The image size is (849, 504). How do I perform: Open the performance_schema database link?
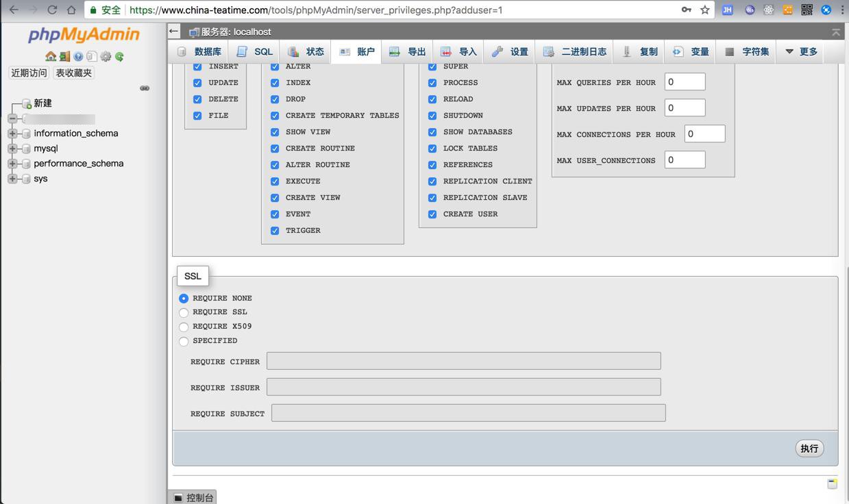[x=79, y=164]
